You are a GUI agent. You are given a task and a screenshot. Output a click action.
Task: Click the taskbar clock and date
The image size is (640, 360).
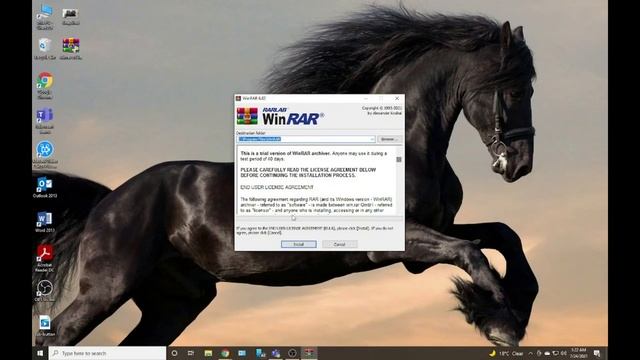579,353
